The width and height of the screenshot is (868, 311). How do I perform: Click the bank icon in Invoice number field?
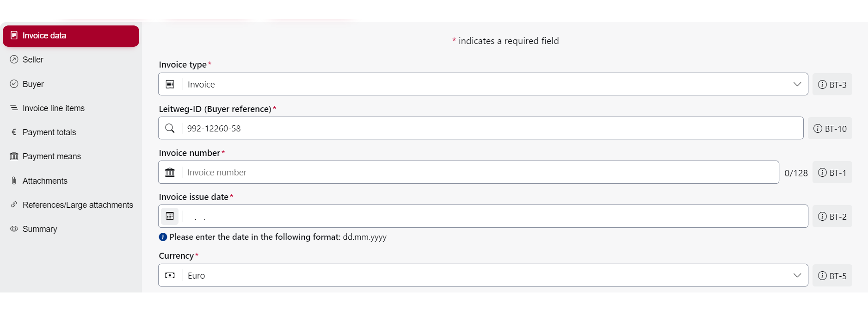tap(170, 172)
